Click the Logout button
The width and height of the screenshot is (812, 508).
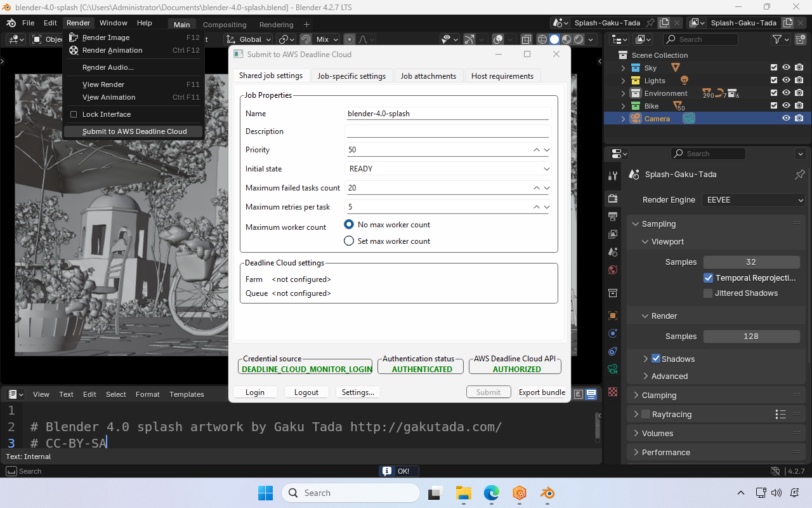click(x=306, y=392)
